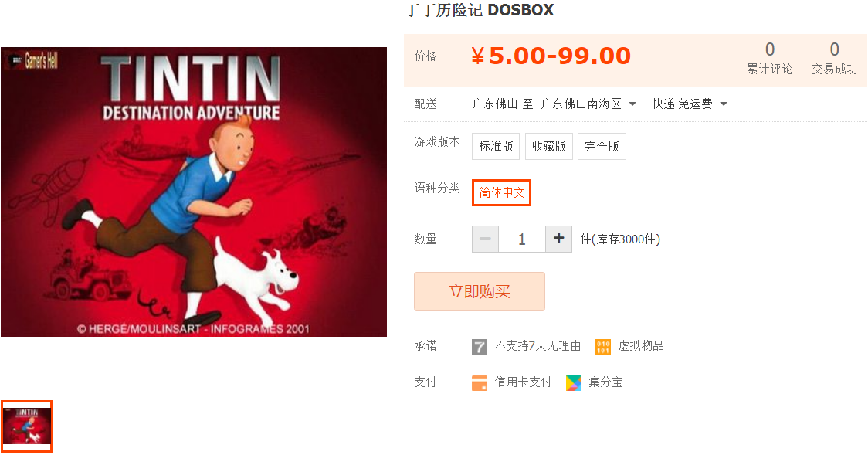Viewport: 868px width, 455px height.
Task: Click the credit card payment icon
Action: (x=480, y=382)
